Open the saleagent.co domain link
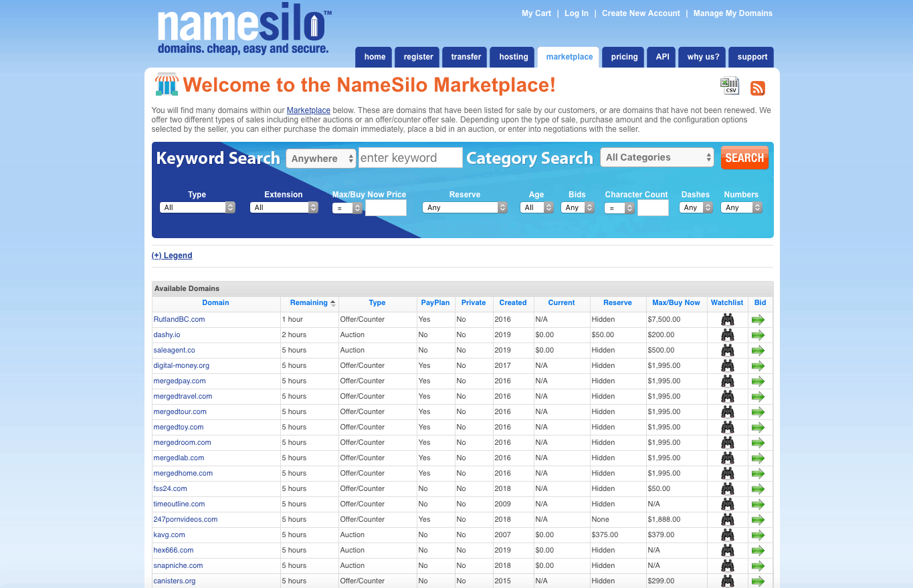913x588 pixels. [174, 351]
